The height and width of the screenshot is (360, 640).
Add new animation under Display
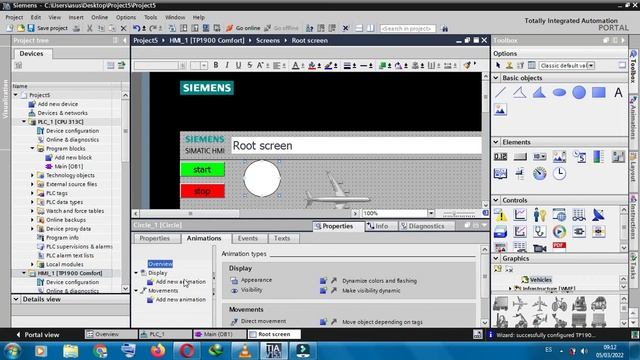pyautogui.click(x=181, y=282)
